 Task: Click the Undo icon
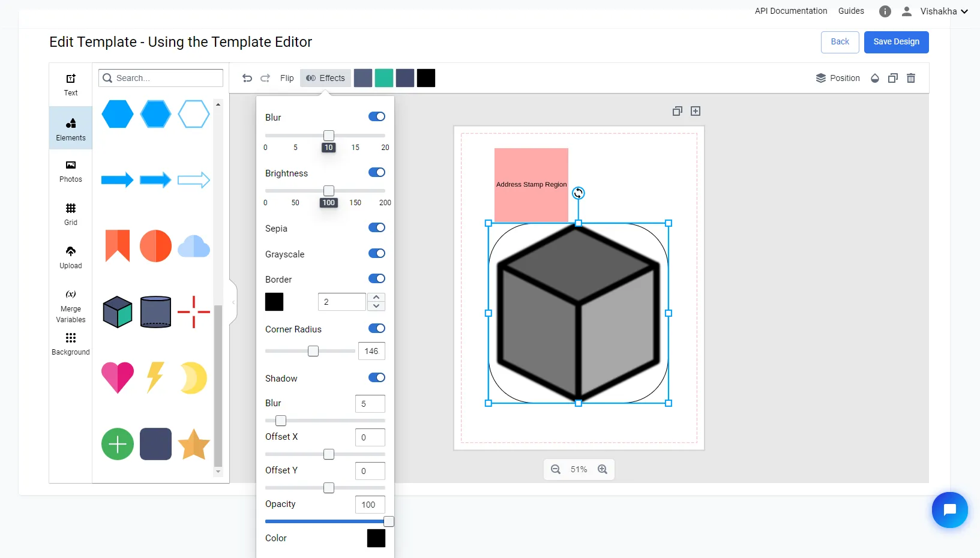pos(247,78)
